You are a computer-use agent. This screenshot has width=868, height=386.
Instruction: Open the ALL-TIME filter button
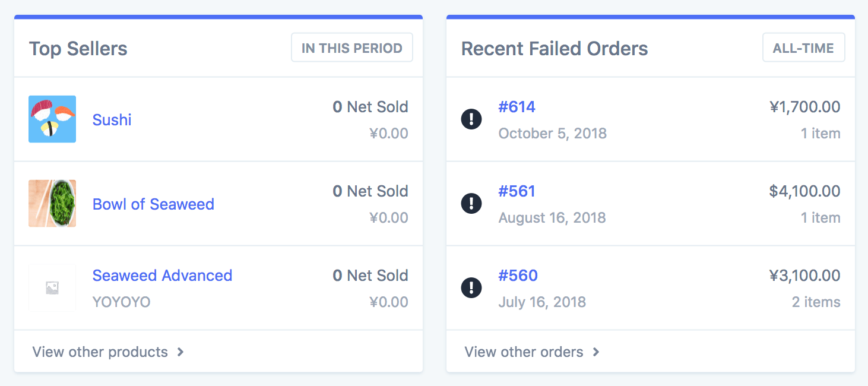(803, 48)
